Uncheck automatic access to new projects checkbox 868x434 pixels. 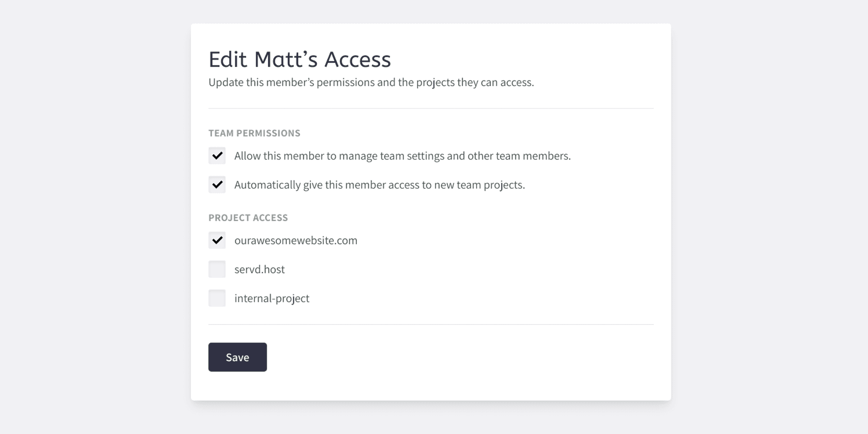coord(217,185)
